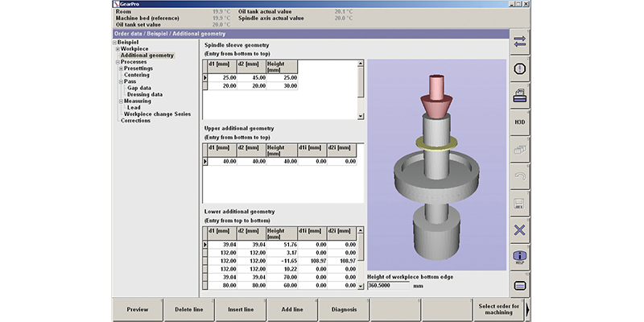Select the 30.00 height cell in spindle table

(283, 86)
